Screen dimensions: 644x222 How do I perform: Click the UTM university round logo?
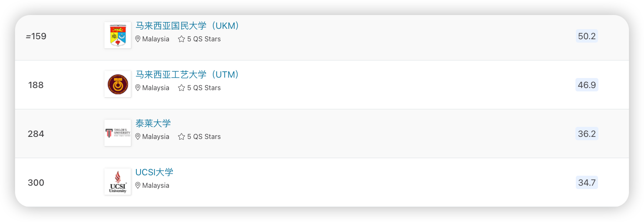pyautogui.click(x=118, y=84)
